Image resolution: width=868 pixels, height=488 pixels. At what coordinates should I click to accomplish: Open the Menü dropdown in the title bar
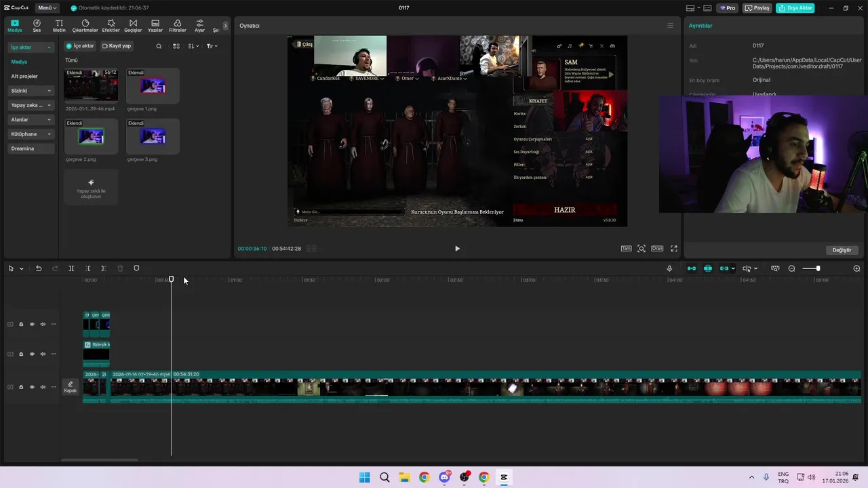[x=47, y=8]
